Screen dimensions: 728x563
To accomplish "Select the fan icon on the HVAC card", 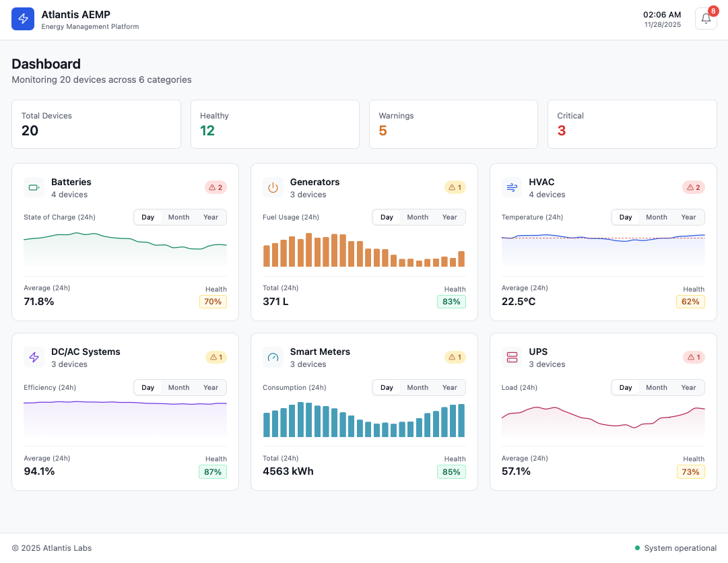I will coord(511,187).
